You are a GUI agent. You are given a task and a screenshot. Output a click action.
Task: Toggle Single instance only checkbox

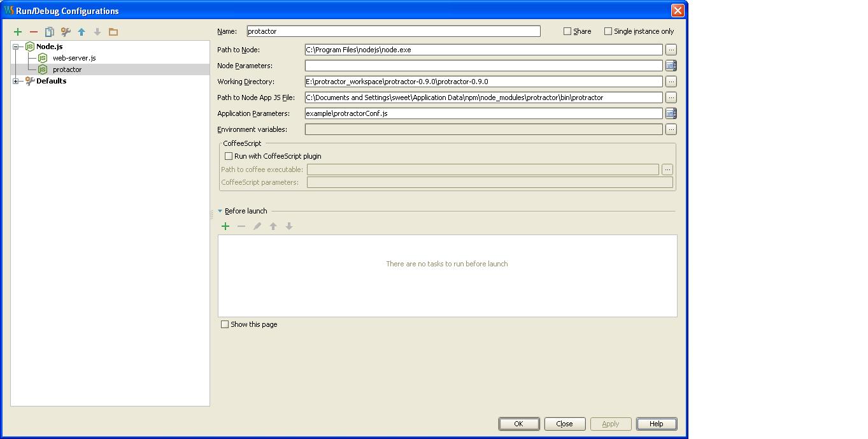pos(608,31)
